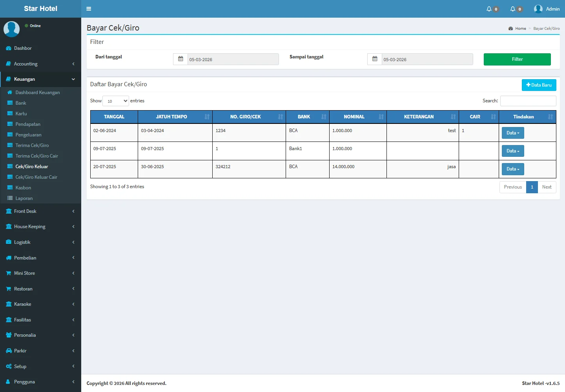Viewport: 565px width, 392px height.
Task: Expand the Accounting menu
Action: pos(40,64)
